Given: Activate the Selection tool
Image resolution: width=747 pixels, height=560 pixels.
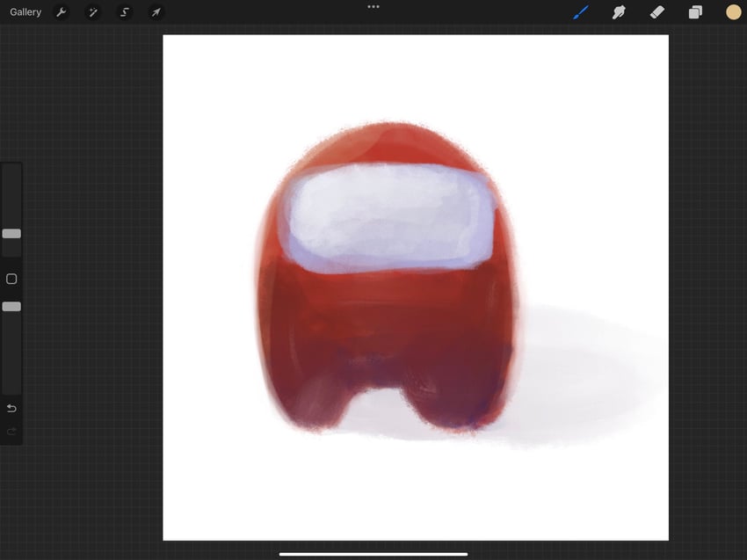Looking at the screenshot, I should point(125,12).
